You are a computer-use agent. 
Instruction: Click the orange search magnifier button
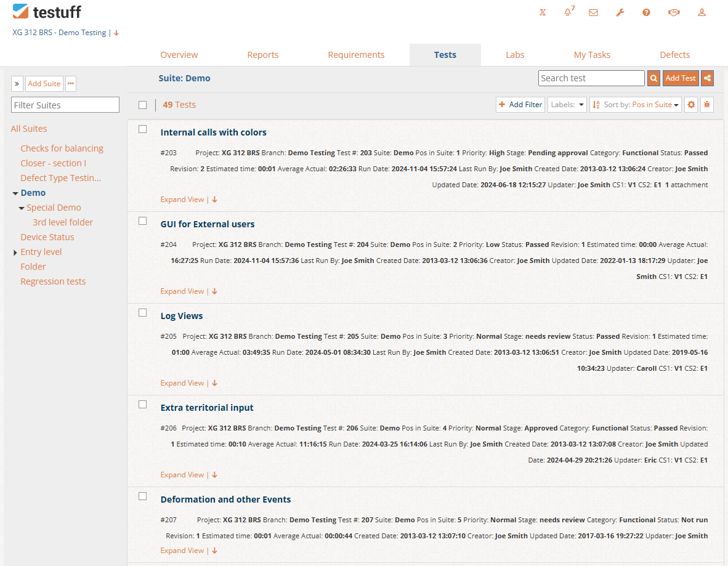pos(653,78)
